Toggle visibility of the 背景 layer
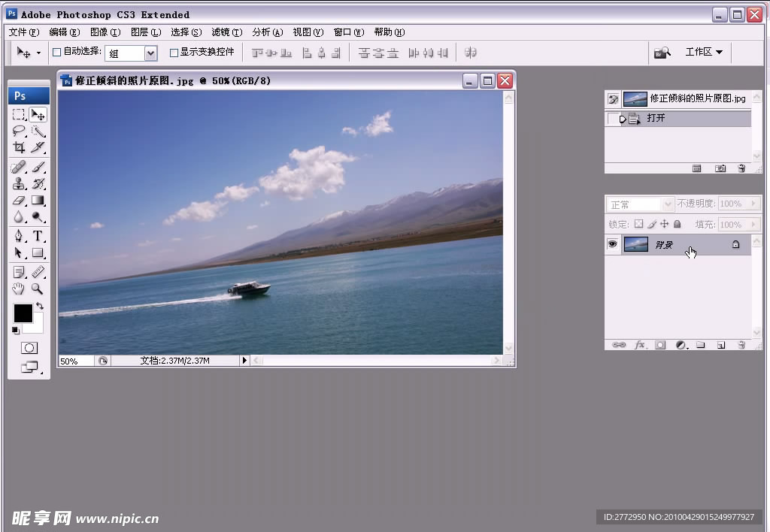This screenshot has height=532, width=770. coord(612,244)
